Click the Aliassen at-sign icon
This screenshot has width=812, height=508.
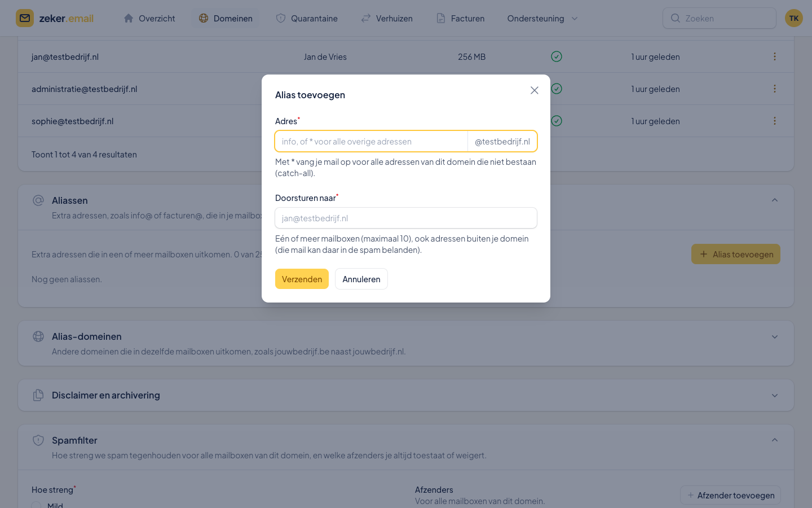[38, 200]
